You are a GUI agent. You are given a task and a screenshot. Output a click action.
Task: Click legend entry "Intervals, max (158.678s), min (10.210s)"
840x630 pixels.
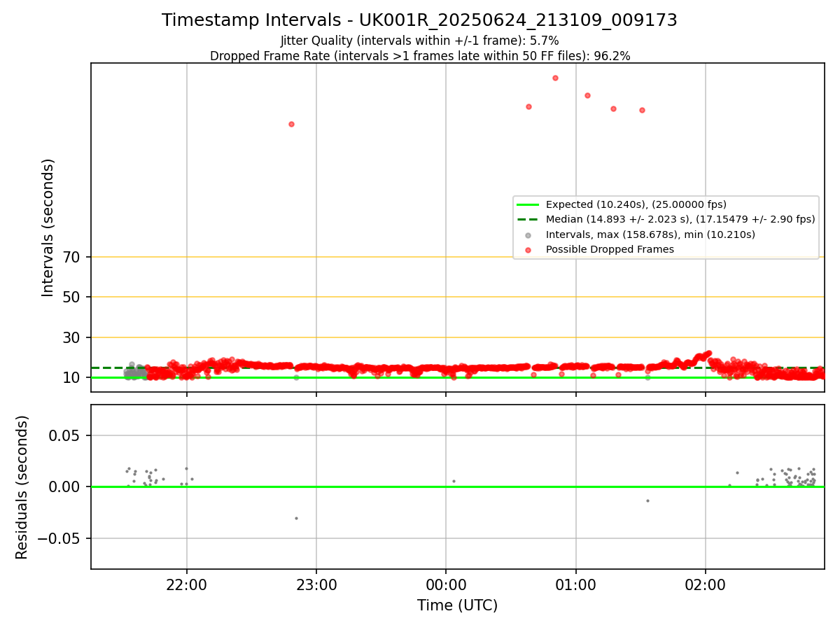coord(650,234)
